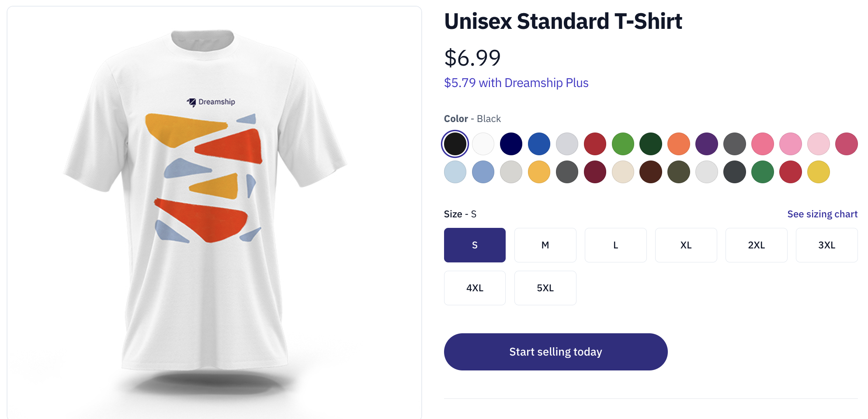Select the bright green color swatch
868x419 pixels.
pyautogui.click(x=623, y=144)
